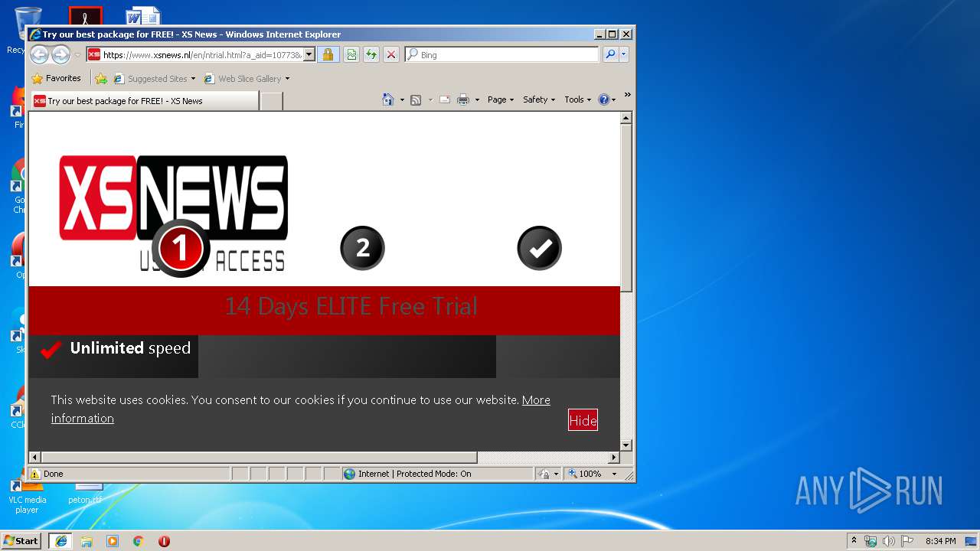Open the network tray icon
The image size is (980, 551).
point(871,540)
